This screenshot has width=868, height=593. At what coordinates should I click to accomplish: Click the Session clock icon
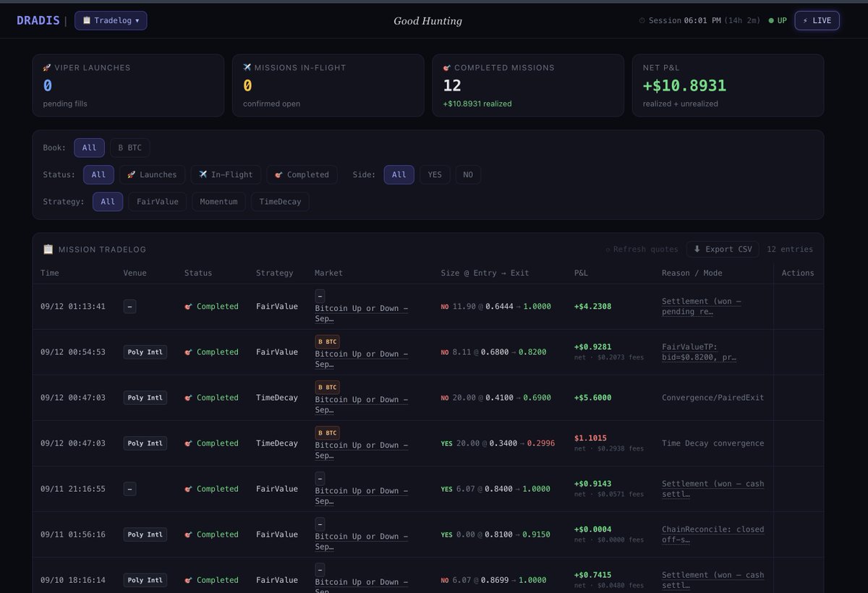click(642, 21)
